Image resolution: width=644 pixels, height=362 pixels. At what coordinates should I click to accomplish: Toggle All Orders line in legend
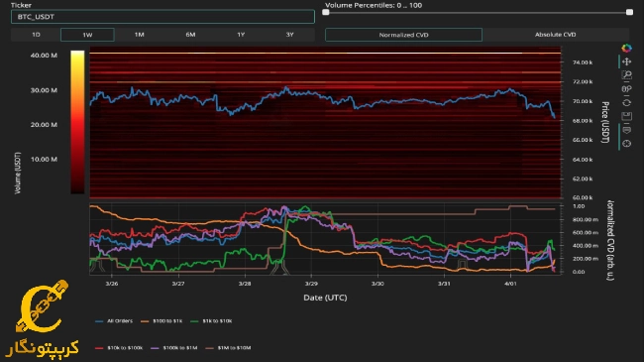114,321
